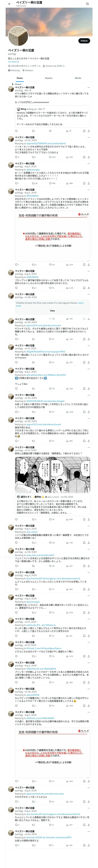Switch to the Replies tab
This screenshot has height=868, width=98.
tap(49, 78)
